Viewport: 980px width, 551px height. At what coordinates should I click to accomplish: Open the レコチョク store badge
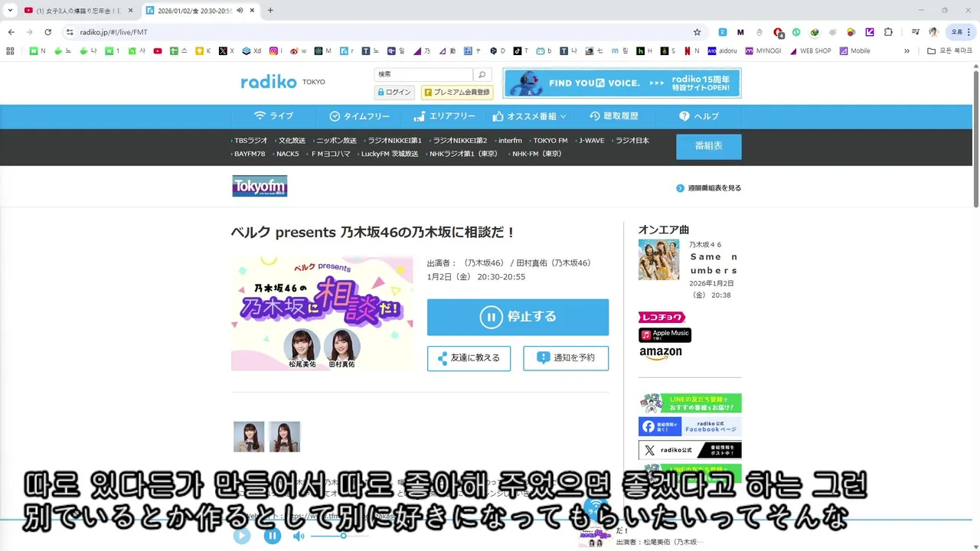tap(661, 318)
